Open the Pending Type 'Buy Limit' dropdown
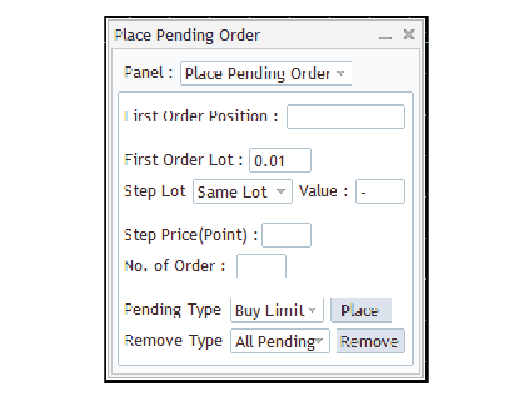 (x=277, y=311)
